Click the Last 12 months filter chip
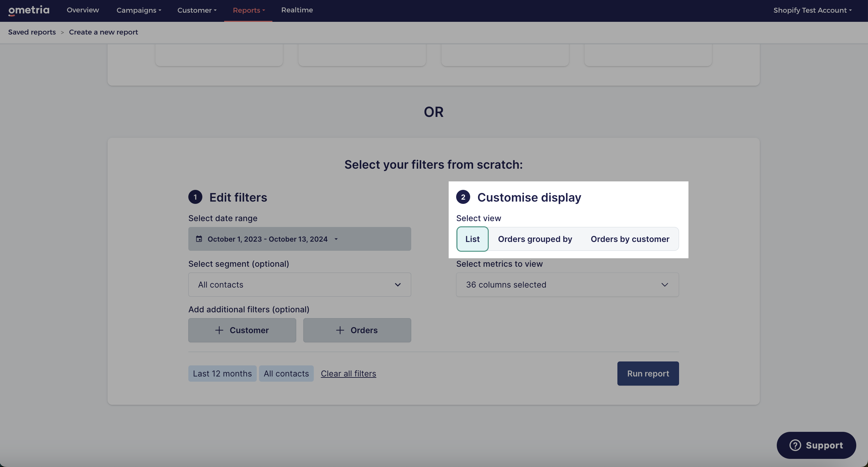 pyautogui.click(x=222, y=374)
